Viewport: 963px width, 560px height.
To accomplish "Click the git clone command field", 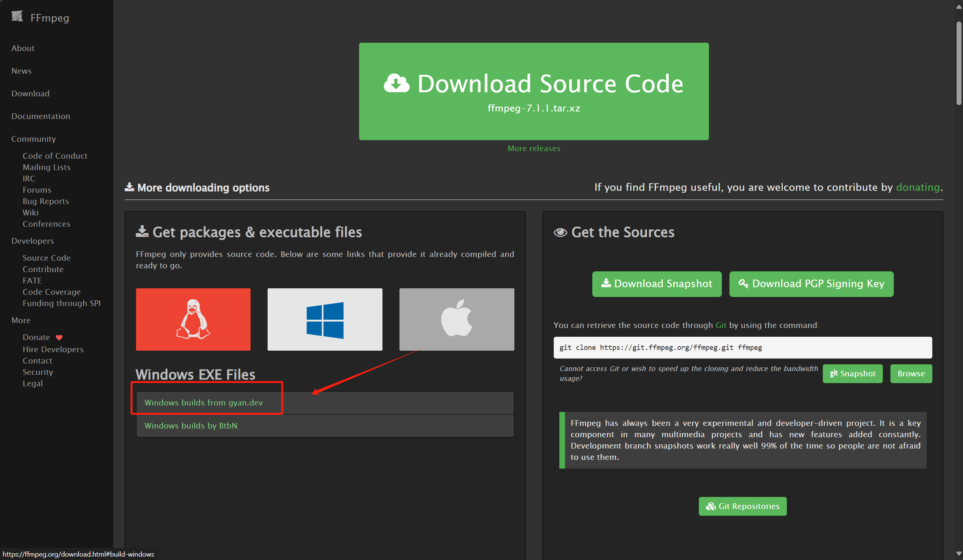I will 742,347.
